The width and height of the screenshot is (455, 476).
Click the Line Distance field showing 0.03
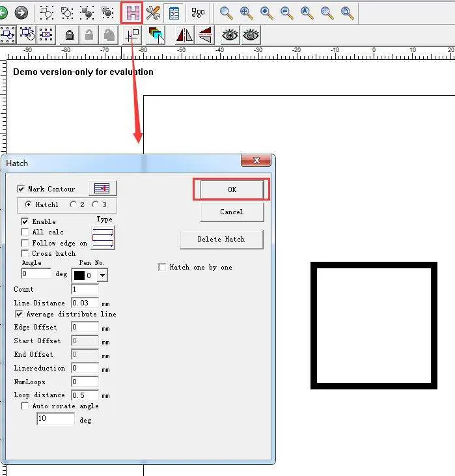click(85, 303)
